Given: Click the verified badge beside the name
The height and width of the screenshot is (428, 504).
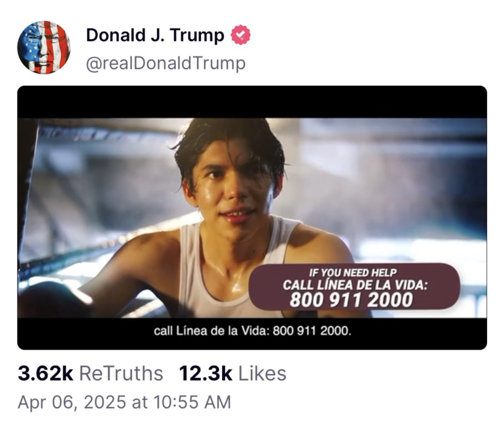Looking at the screenshot, I should [x=240, y=36].
